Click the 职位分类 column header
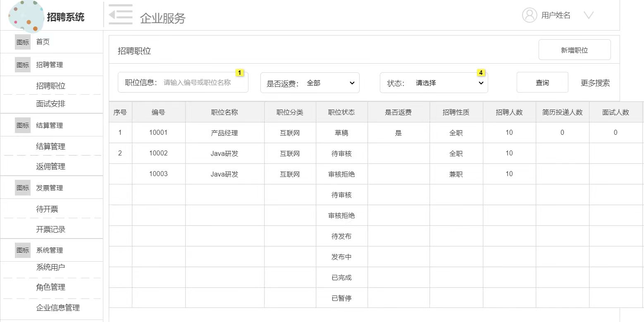 click(290, 112)
